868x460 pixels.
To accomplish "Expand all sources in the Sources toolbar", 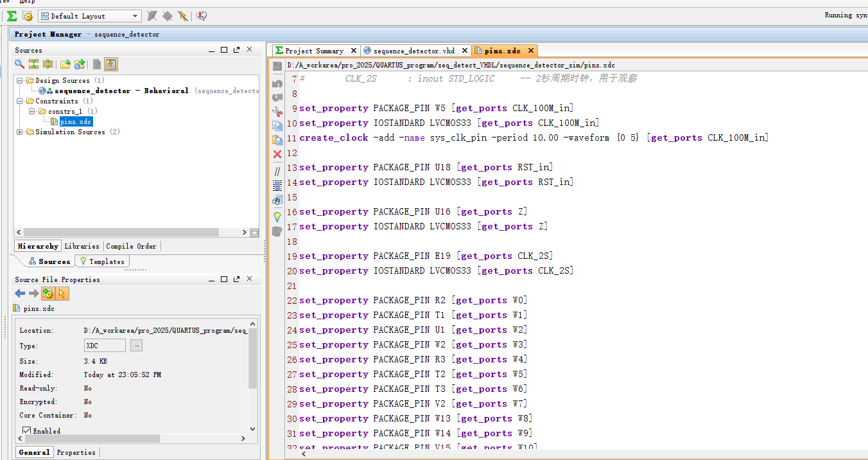I will click(48, 64).
